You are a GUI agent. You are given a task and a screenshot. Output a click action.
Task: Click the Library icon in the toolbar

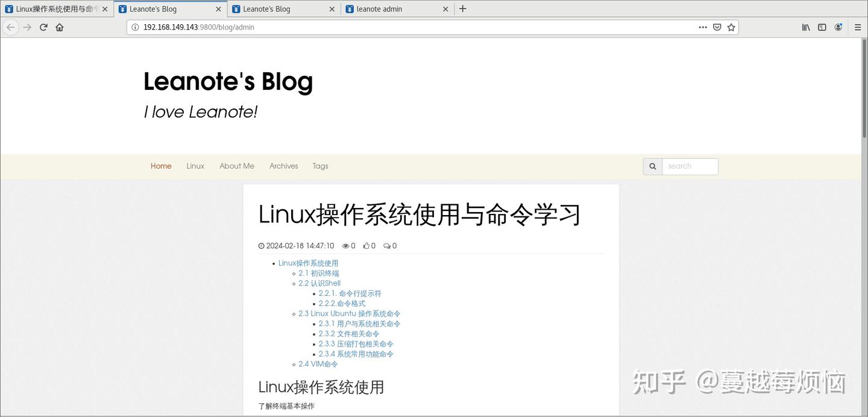coord(805,27)
